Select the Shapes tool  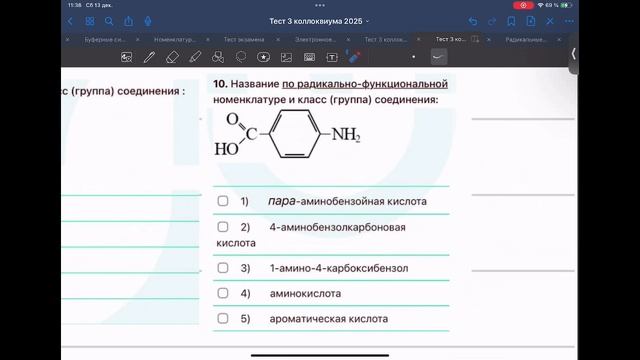218,57
